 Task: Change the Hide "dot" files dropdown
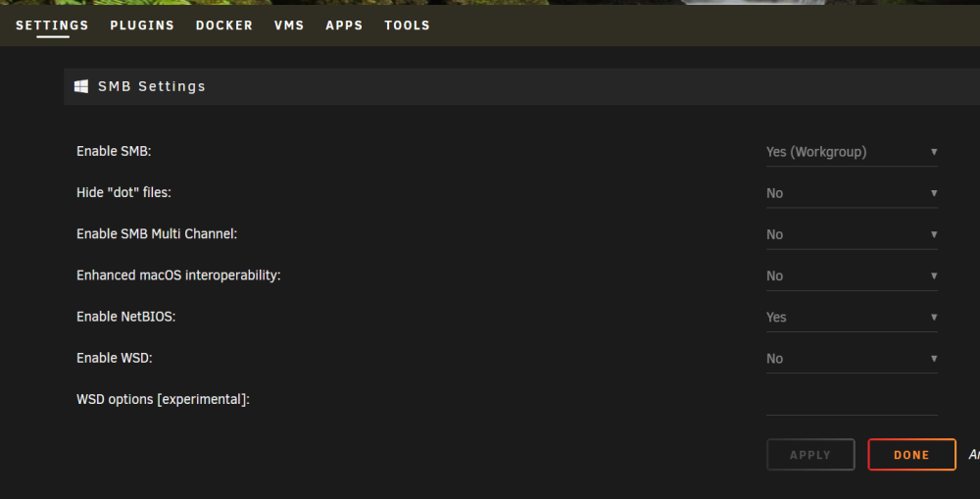point(852,193)
